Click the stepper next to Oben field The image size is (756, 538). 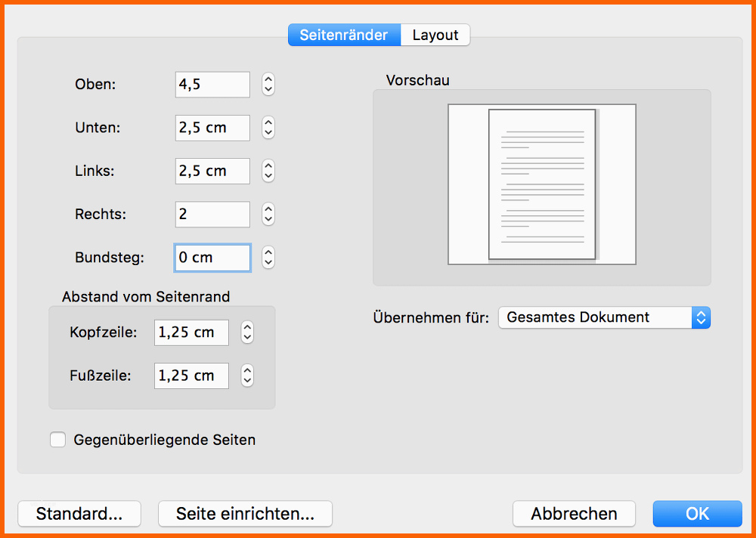tap(268, 85)
